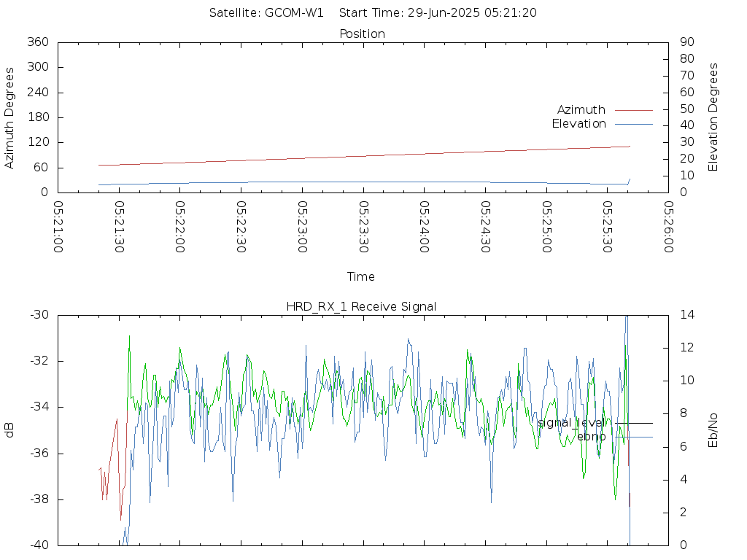Select the "signal_level" legend label

pyautogui.click(x=572, y=423)
